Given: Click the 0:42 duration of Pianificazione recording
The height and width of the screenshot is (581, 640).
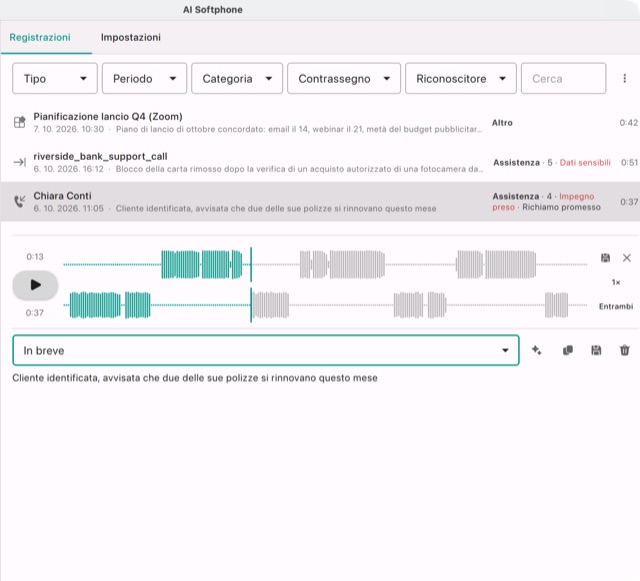Looking at the screenshot, I should (628, 122).
